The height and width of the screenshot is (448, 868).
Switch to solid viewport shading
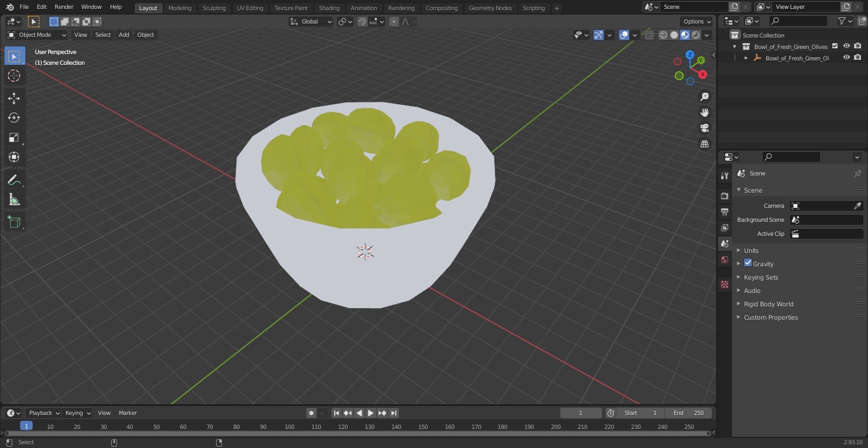coord(674,35)
